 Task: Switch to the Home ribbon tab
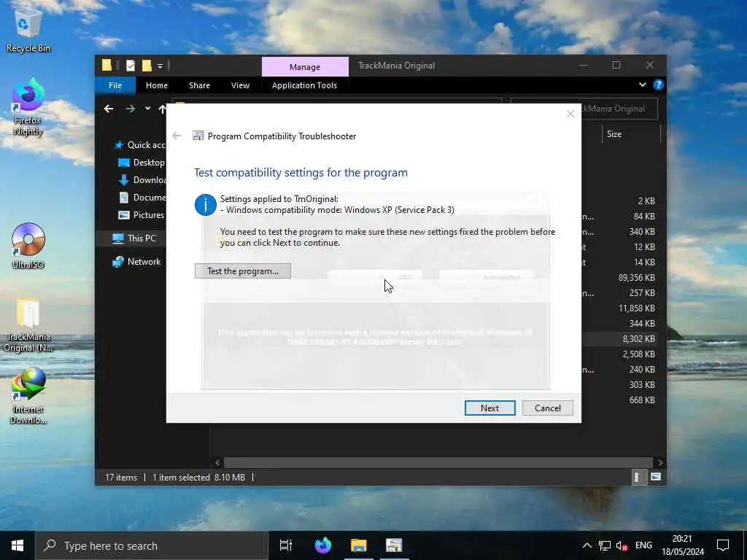[157, 85]
